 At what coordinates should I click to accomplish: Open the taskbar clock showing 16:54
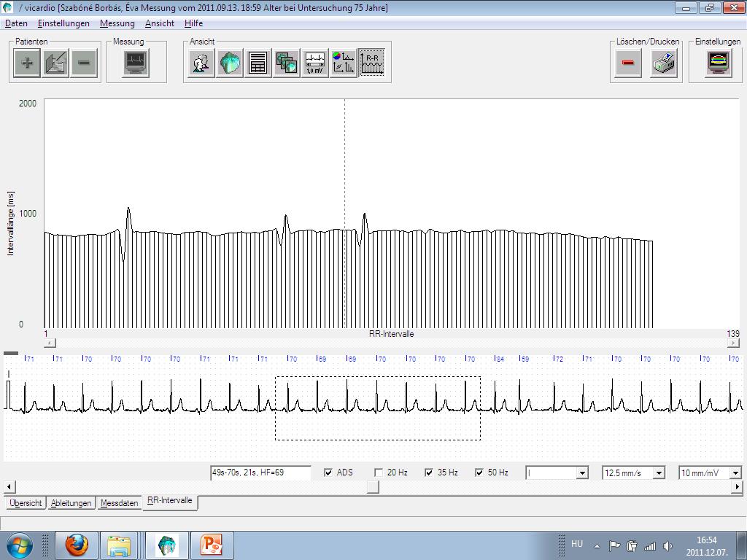[x=707, y=546]
